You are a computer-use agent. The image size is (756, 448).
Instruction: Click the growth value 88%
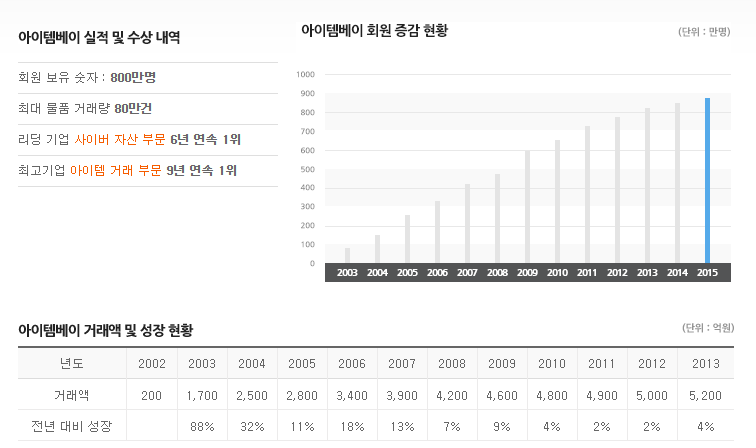click(202, 427)
